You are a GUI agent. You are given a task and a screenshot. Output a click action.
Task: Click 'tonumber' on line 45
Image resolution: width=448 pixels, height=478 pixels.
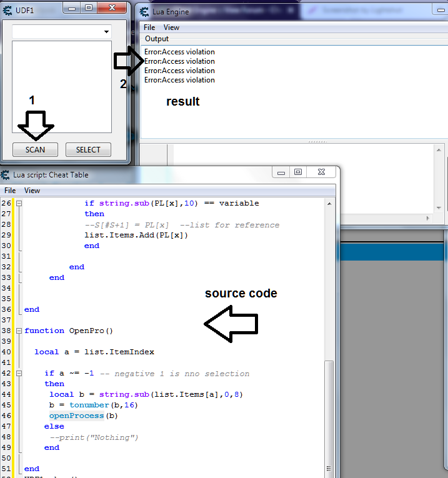89,405
